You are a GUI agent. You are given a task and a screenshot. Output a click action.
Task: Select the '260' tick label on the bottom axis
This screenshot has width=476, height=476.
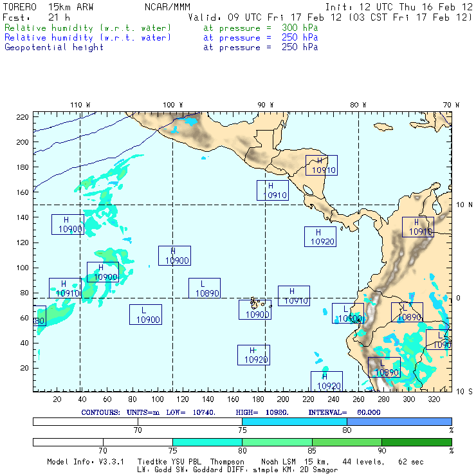click(358, 399)
